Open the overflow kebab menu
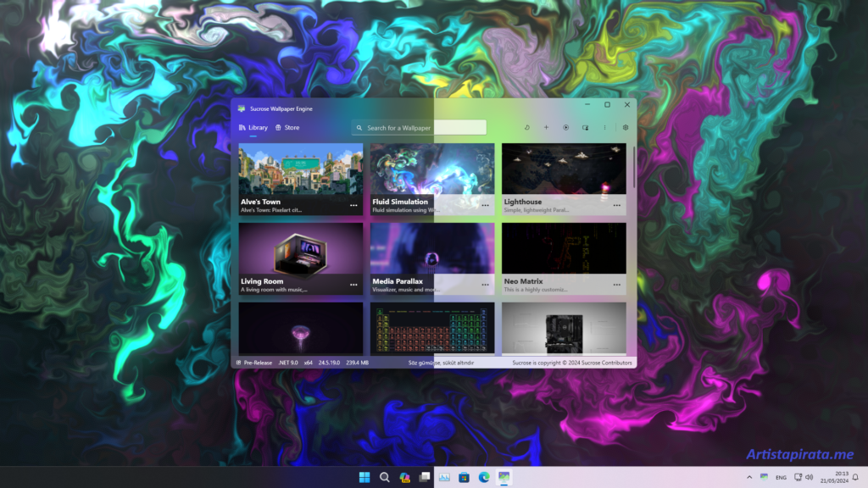Image resolution: width=868 pixels, height=488 pixels. (604, 127)
